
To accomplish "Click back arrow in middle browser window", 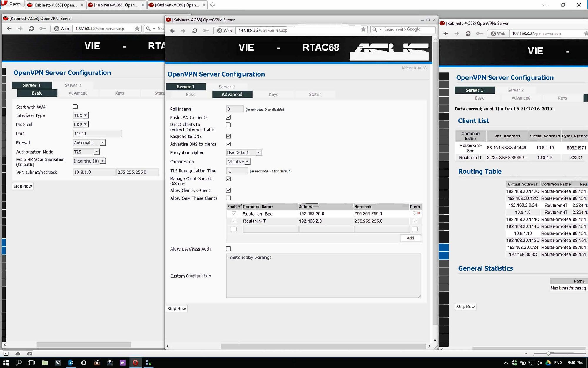I will coord(173,31).
